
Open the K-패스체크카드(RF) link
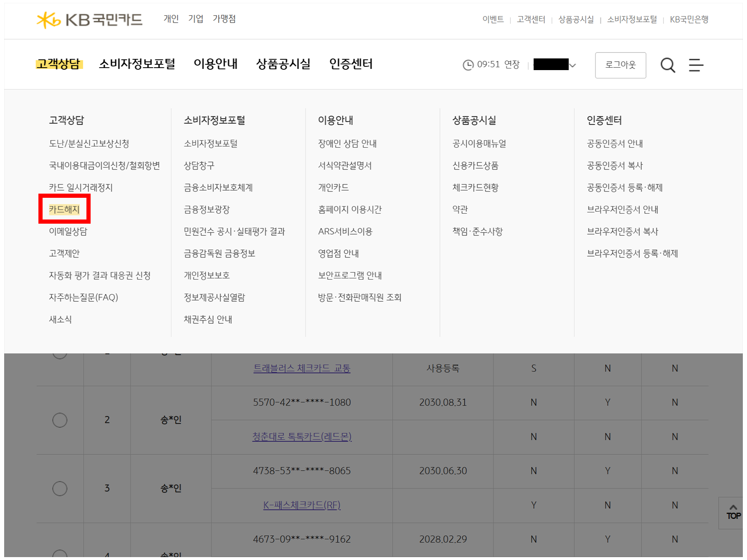point(301,505)
